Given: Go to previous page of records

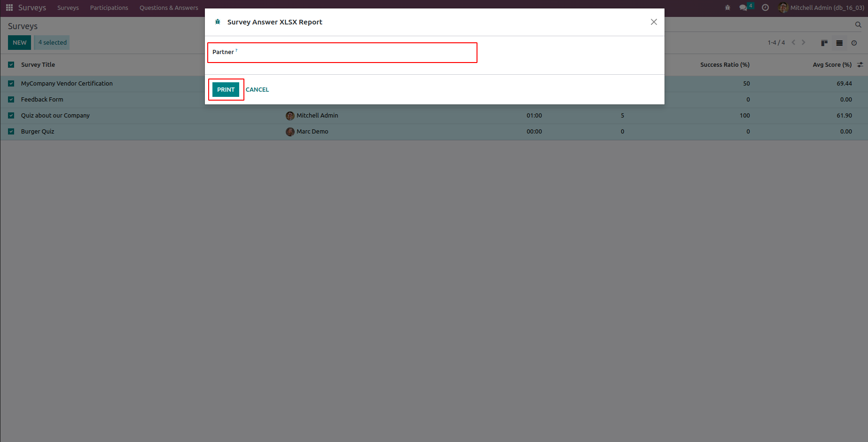Looking at the screenshot, I should tap(794, 42).
